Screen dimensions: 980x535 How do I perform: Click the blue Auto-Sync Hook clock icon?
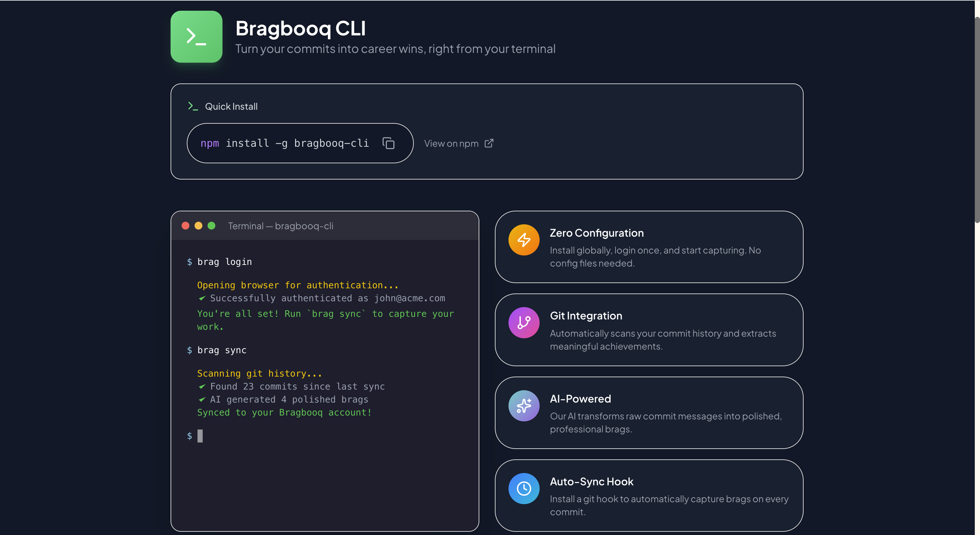pos(523,489)
